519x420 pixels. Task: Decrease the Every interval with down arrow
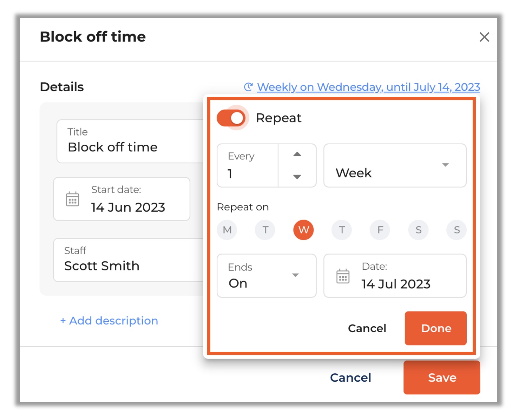[297, 177]
